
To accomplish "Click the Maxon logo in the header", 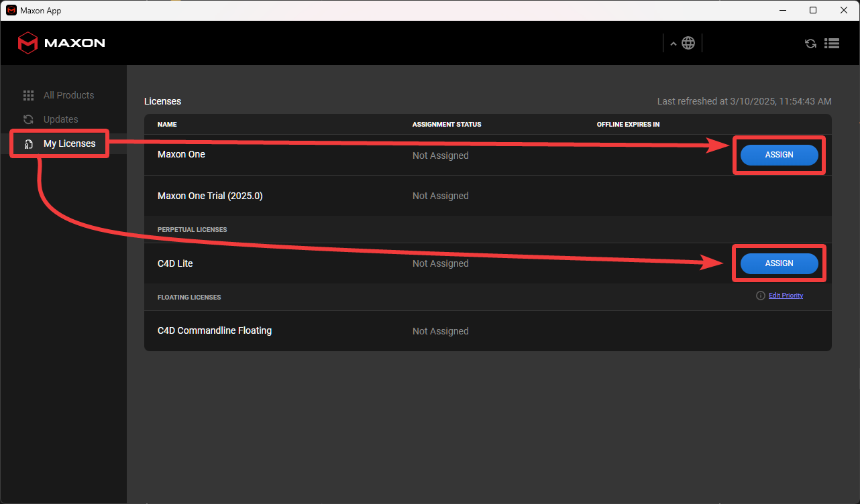I will pyautogui.click(x=61, y=43).
